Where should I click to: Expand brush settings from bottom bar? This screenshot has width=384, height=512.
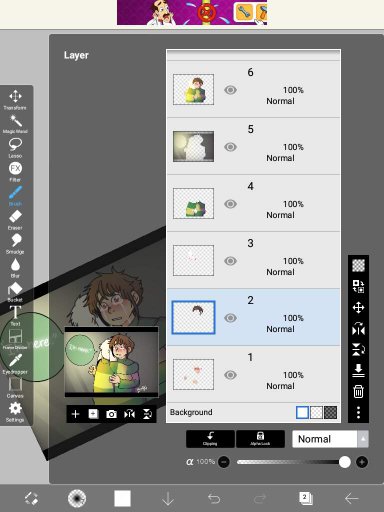point(77,499)
